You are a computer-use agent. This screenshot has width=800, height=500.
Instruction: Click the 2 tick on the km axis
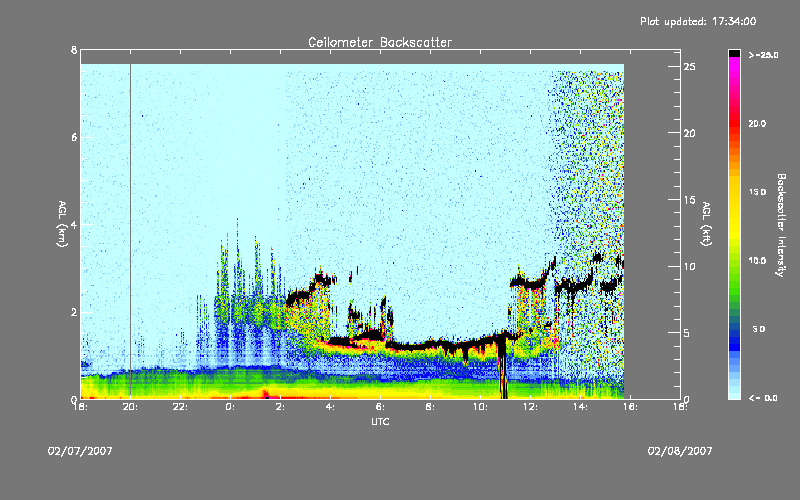(74, 312)
